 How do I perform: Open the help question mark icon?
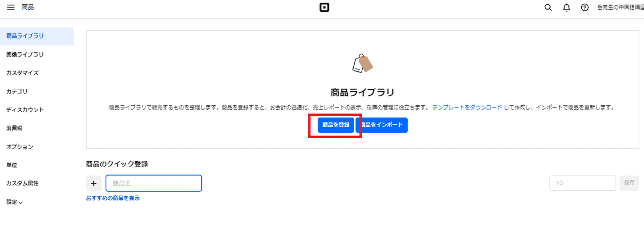click(585, 8)
